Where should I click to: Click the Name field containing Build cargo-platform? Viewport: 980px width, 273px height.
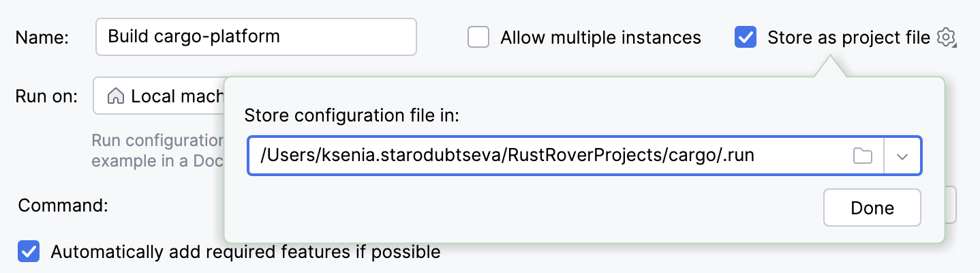[256, 37]
